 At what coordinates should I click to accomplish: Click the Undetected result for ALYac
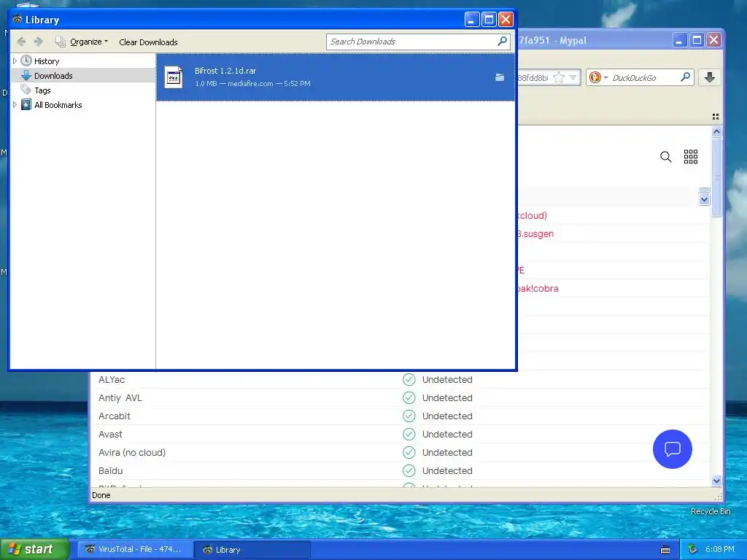(x=447, y=379)
